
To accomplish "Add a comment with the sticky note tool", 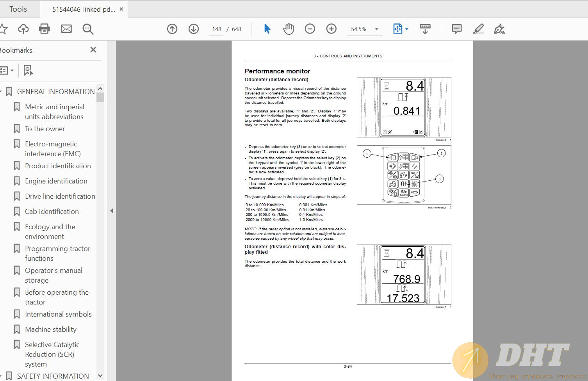I will point(456,29).
